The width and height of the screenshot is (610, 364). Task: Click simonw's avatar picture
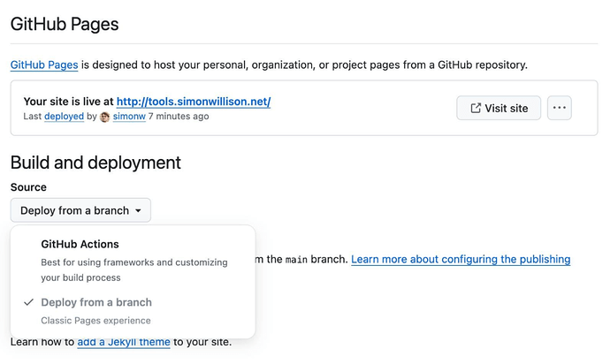[105, 117]
